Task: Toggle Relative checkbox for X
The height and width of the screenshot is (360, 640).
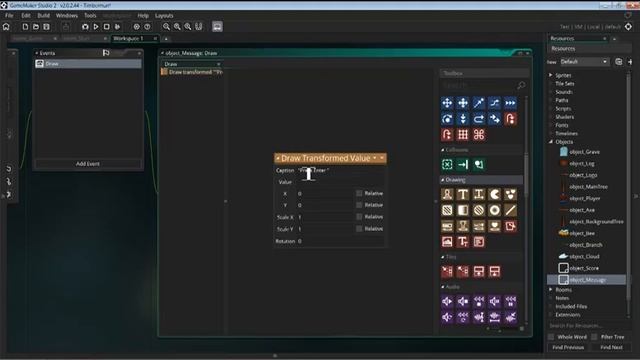Action: coord(359,193)
